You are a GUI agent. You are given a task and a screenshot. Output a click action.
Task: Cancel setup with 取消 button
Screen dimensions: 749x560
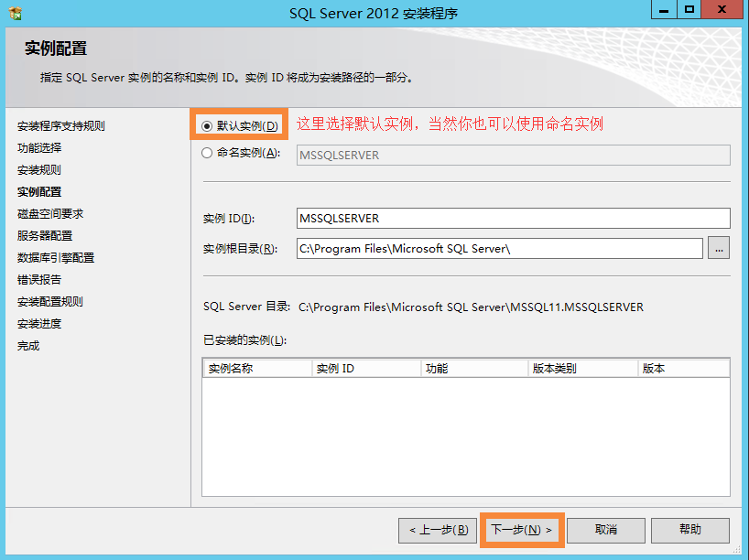click(x=605, y=530)
